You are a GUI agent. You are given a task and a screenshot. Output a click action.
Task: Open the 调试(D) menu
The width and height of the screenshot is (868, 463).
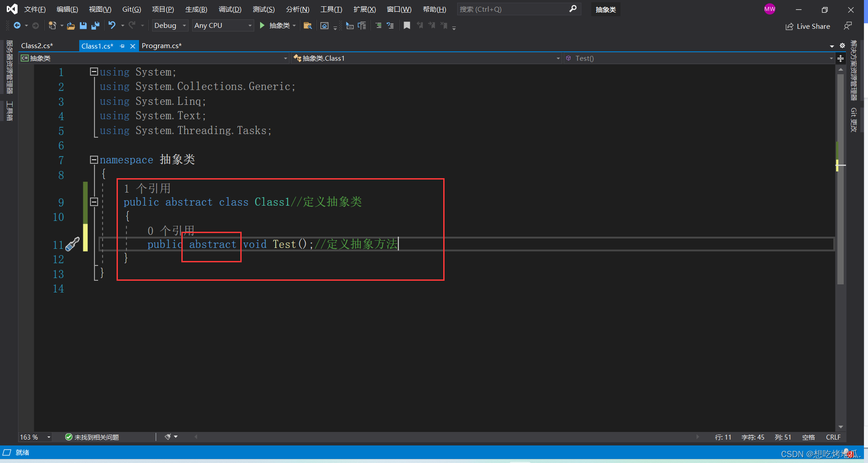(230, 9)
